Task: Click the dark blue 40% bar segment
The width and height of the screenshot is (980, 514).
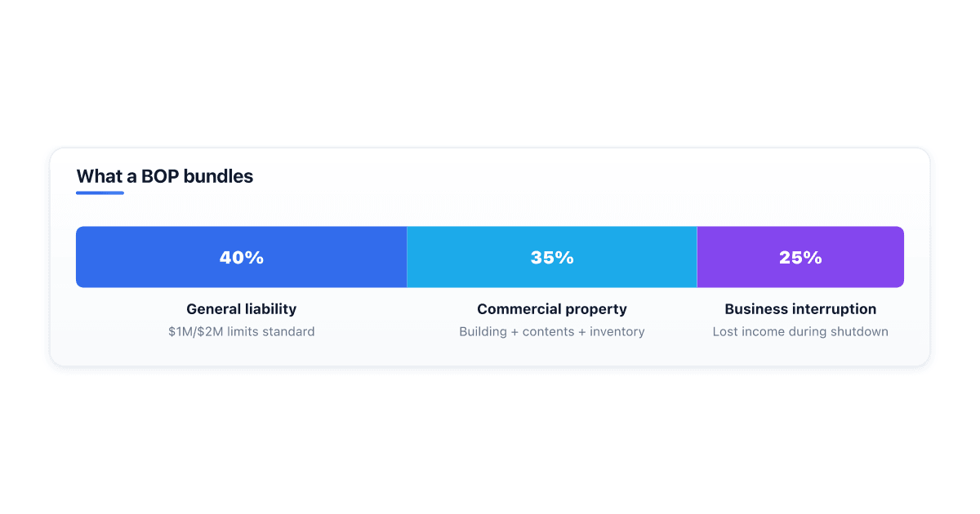Action: tap(241, 257)
